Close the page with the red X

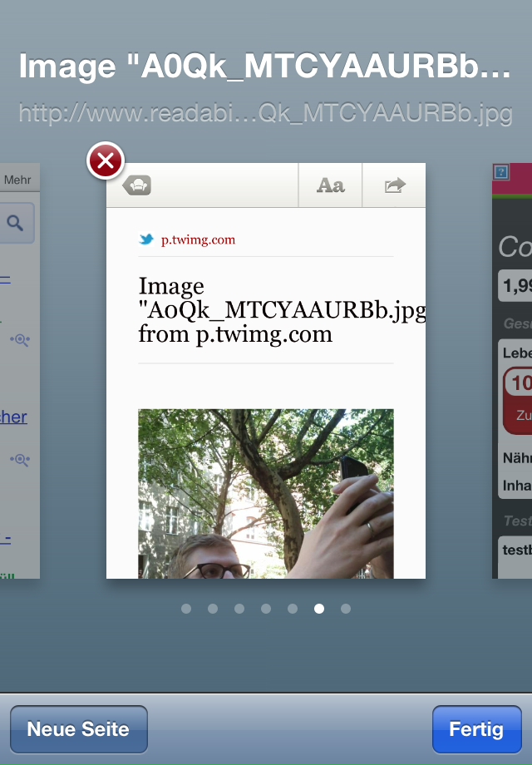click(x=106, y=161)
